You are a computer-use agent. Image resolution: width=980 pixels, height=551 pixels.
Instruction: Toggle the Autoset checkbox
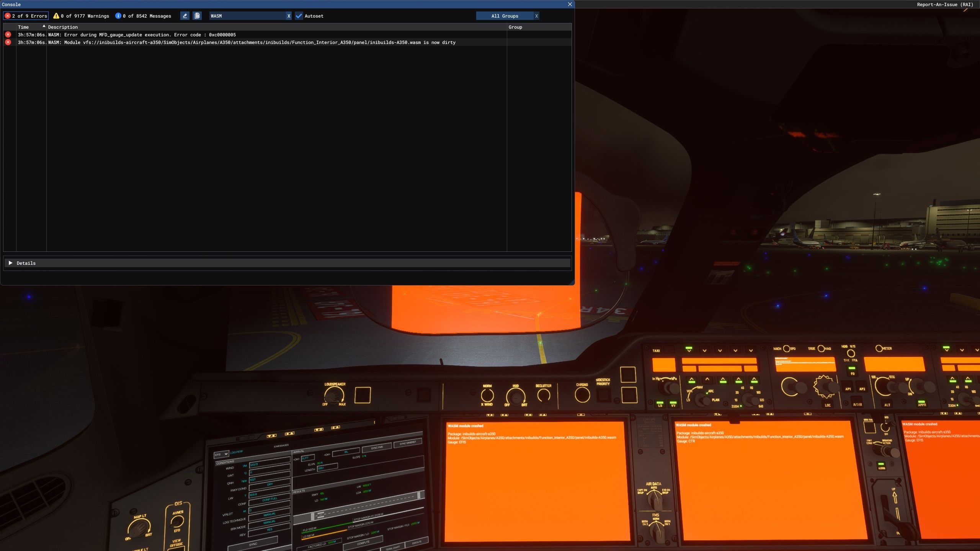click(x=299, y=16)
